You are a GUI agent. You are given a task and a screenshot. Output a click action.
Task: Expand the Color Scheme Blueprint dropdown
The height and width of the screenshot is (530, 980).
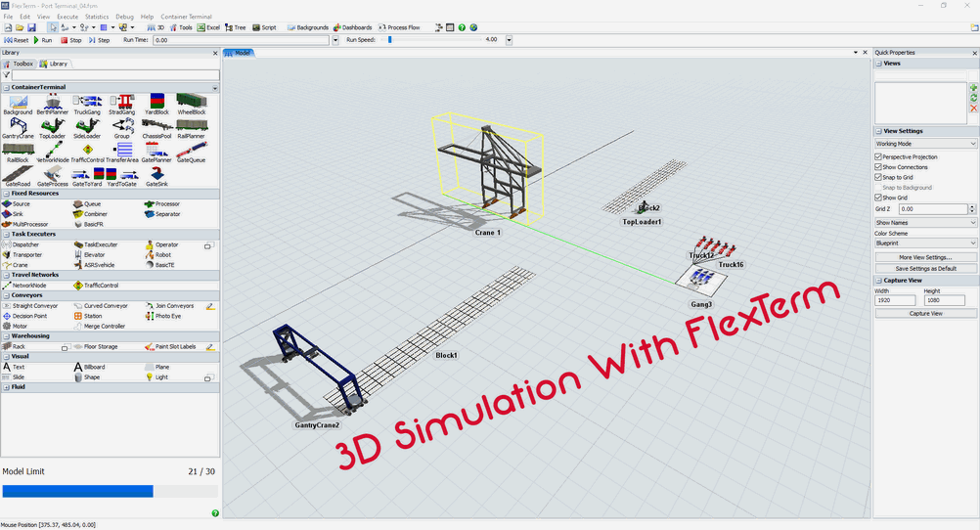[925, 243]
